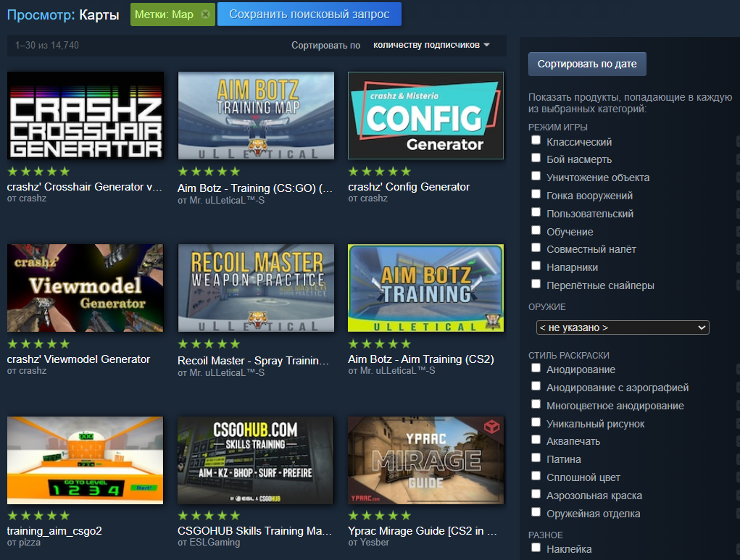The image size is (740, 560).
Task: Click the star rating under Yprac Mirage Guide
Action: tap(380, 516)
